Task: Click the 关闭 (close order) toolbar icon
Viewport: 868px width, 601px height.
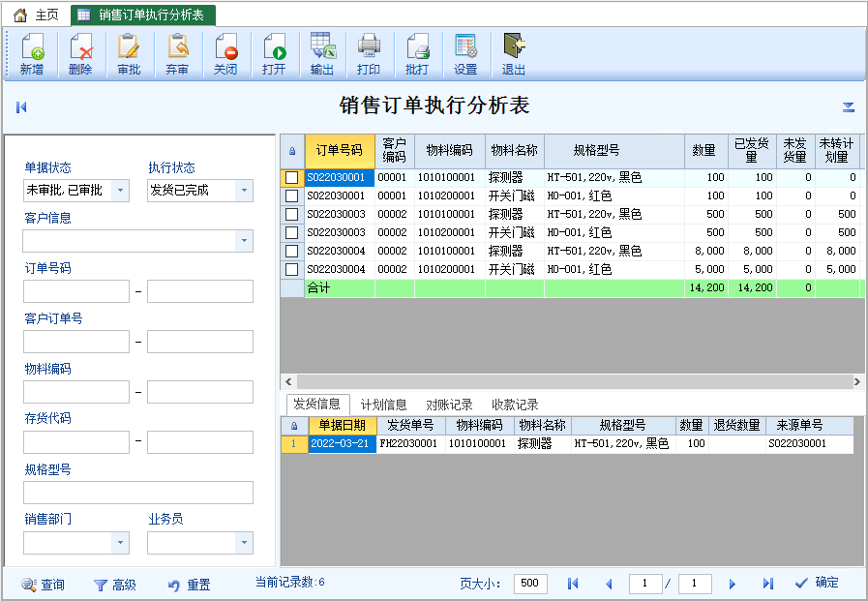Action: (x=225, y=54)
